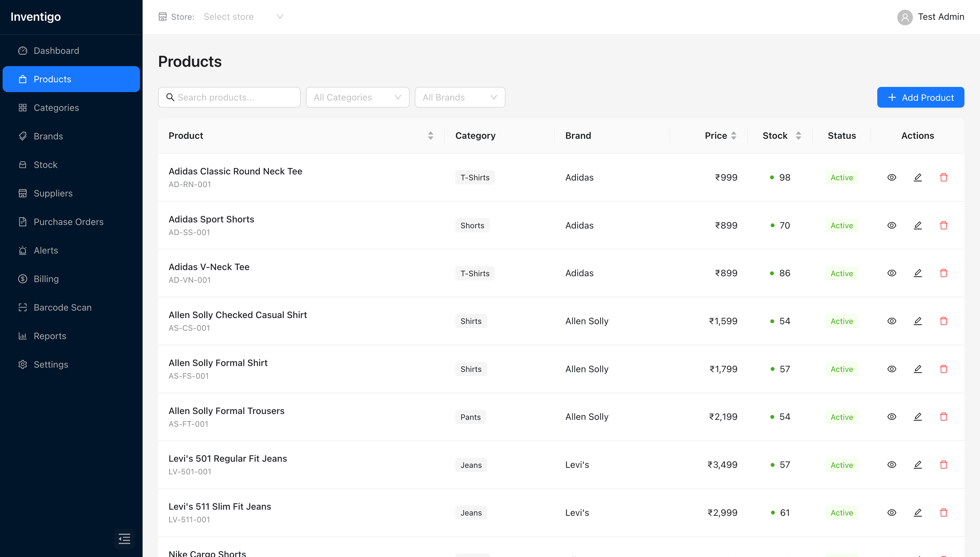Screen dimensions: 980x557
Task: View details of Adidas Classic Round Neck Tee
Action: 891,177
